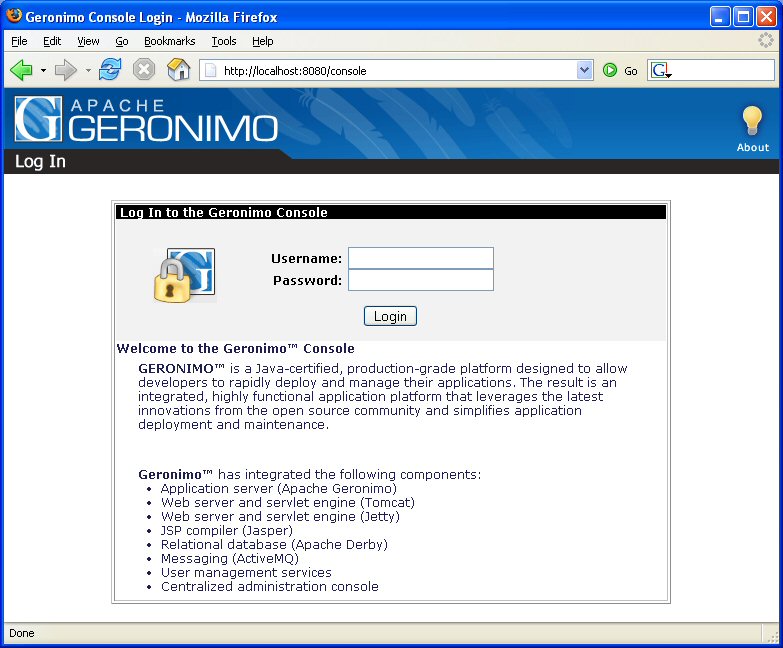Click the Forward arrow button
The height and width of the screenshot is (648, 783).
[65, 70]
